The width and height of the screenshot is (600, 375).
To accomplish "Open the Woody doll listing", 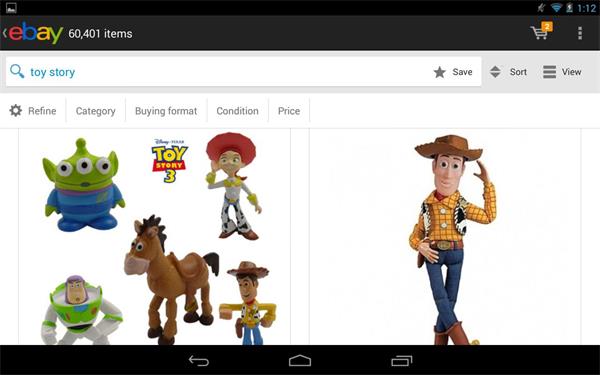I will 445,237.
